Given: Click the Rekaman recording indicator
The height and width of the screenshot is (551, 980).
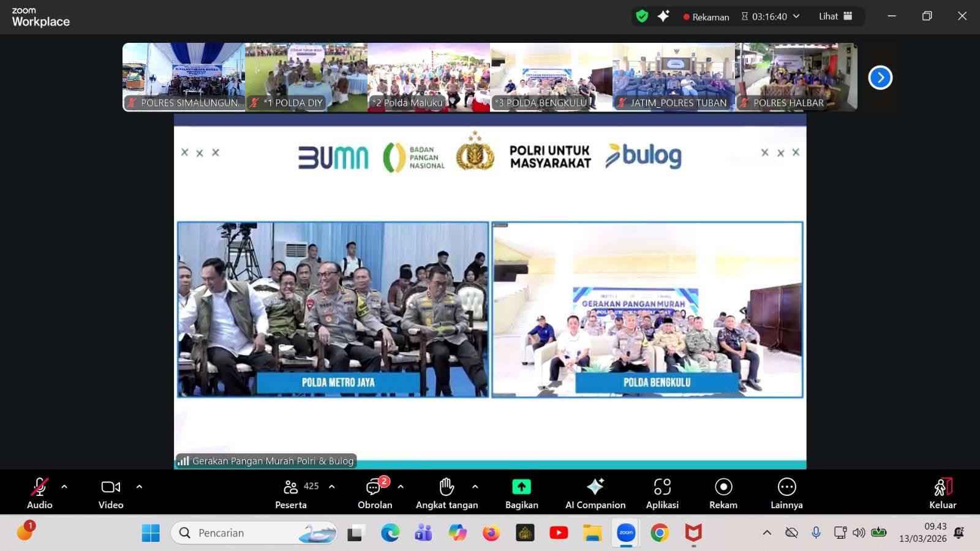Looking at the screenshot, I should pyautogui.click(x=706, y=17).
